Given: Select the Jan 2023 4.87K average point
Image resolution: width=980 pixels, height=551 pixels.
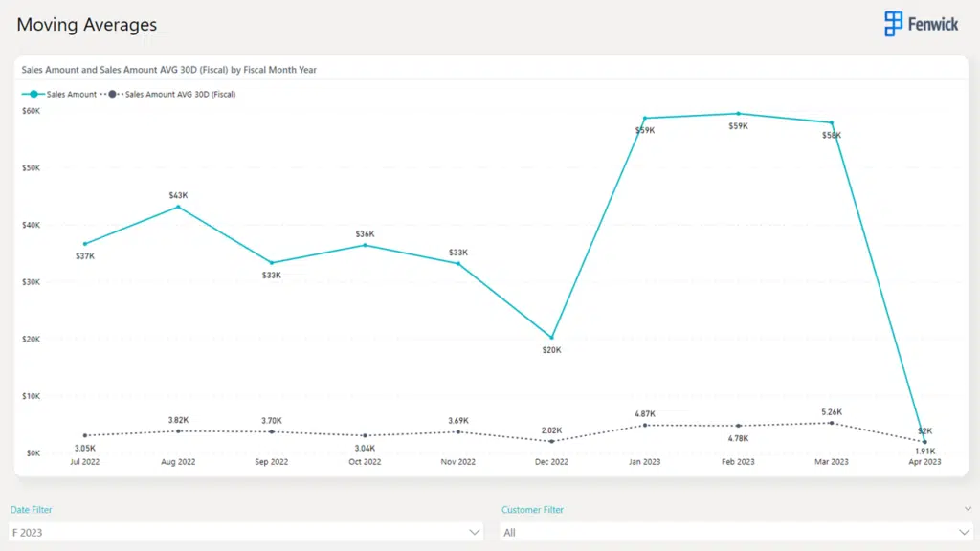Looking at the screenshot, I should (645, 425).
